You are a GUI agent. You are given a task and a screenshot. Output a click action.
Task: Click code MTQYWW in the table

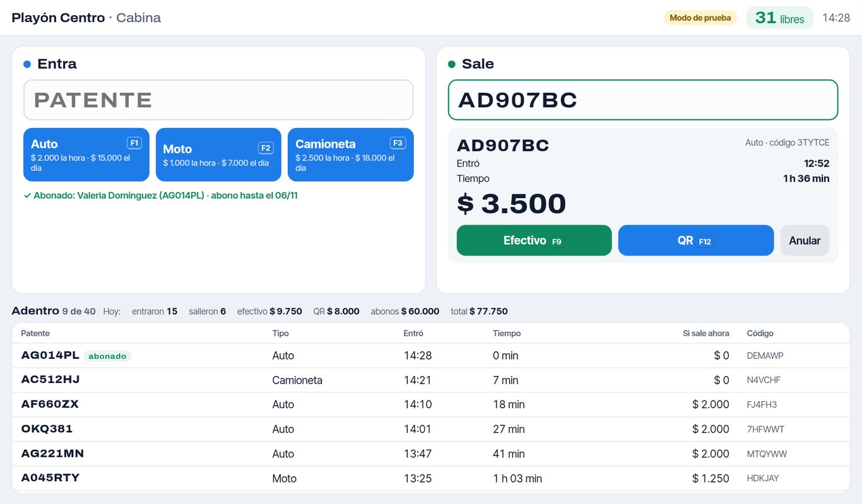point(767,454)
